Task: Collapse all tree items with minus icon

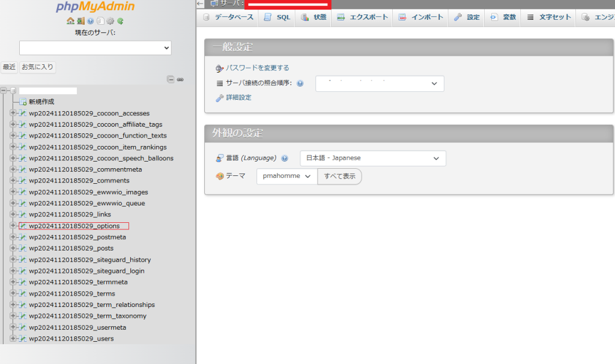Action: (171, 79)
